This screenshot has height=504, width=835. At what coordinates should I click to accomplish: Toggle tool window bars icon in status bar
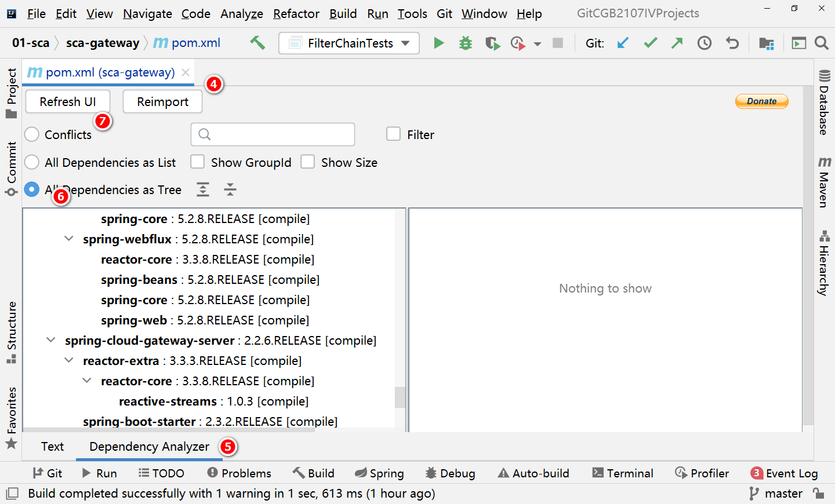point(12,494)
